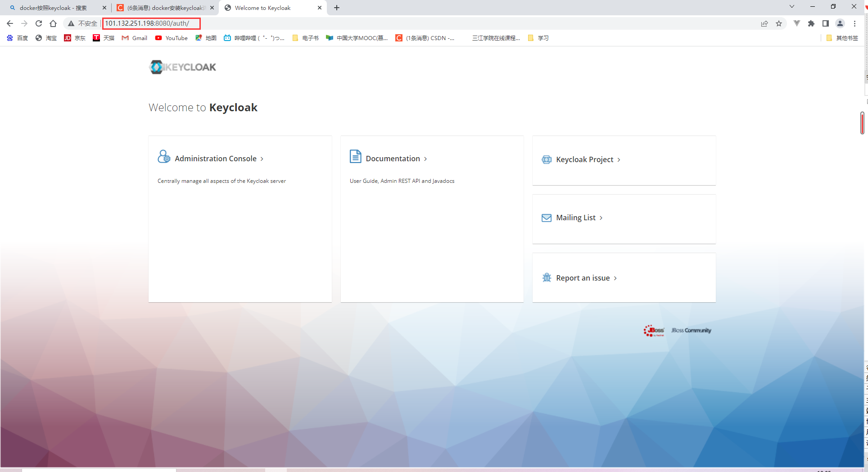The image size is (868, 472).
Task: Share this page via the share icon
Action: pos(764,23)
